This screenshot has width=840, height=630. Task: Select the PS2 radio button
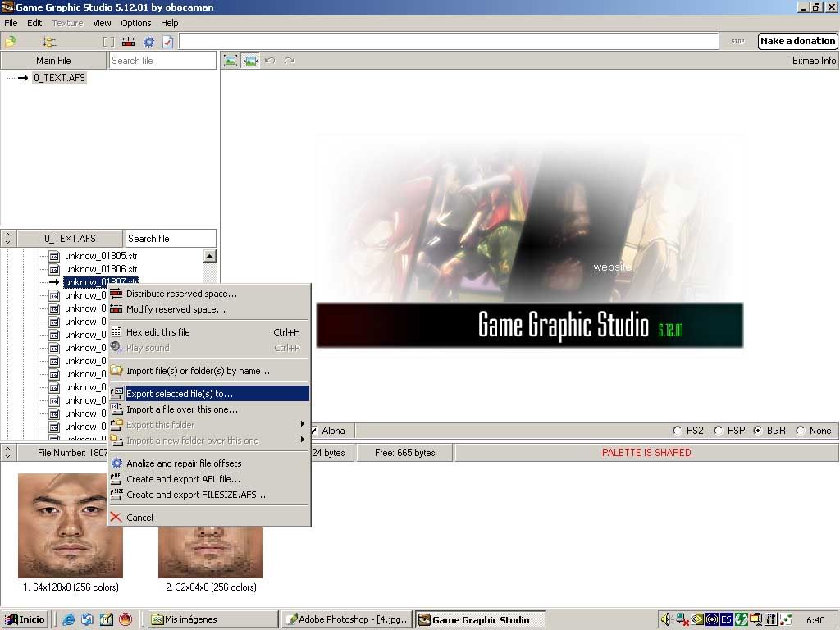[x=677, y=431]
